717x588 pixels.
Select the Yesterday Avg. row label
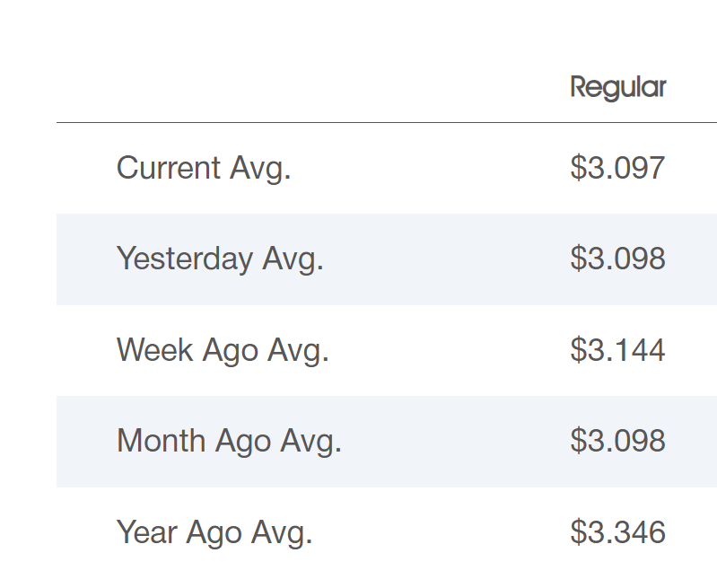pos(220,259)
